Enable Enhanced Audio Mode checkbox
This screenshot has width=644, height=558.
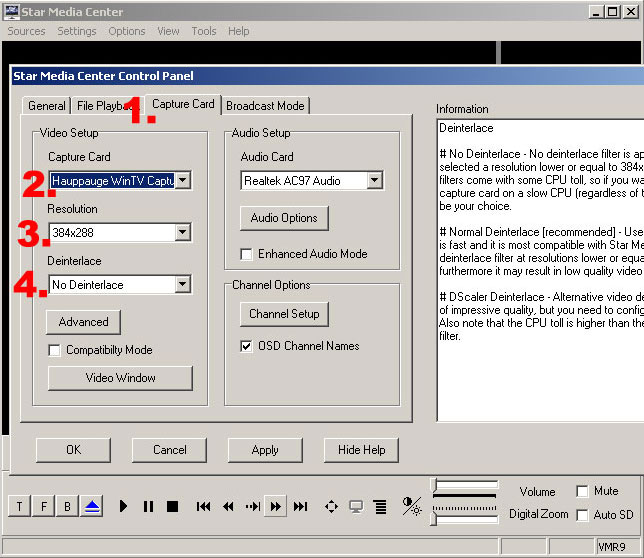click(x=246, y=254)
